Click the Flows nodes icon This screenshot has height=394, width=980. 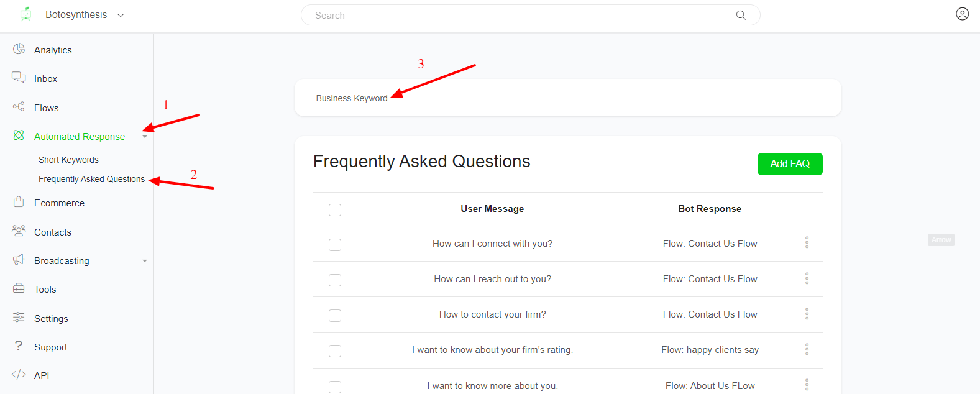click(x=19, y=106)
